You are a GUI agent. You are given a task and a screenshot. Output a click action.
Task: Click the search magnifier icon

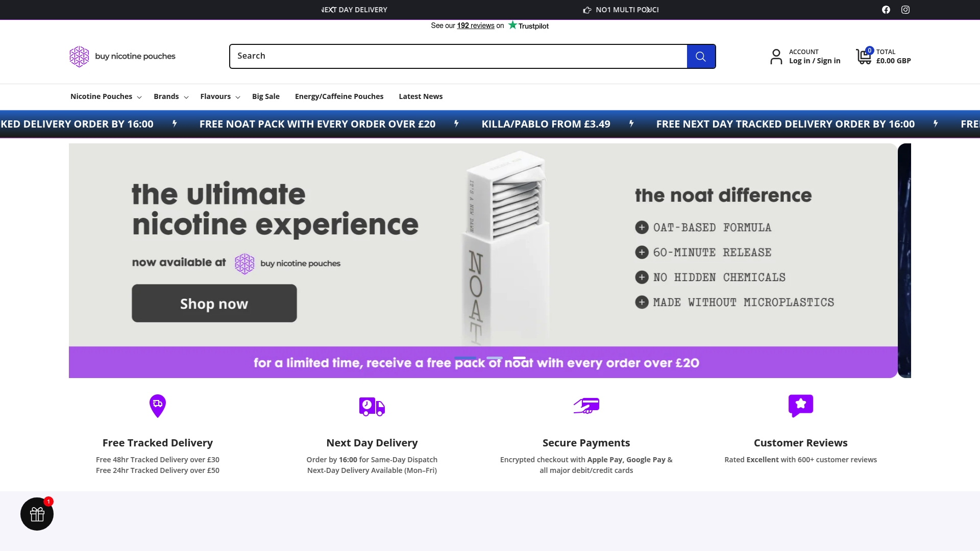pyautogui.click(x=701, y=56)
